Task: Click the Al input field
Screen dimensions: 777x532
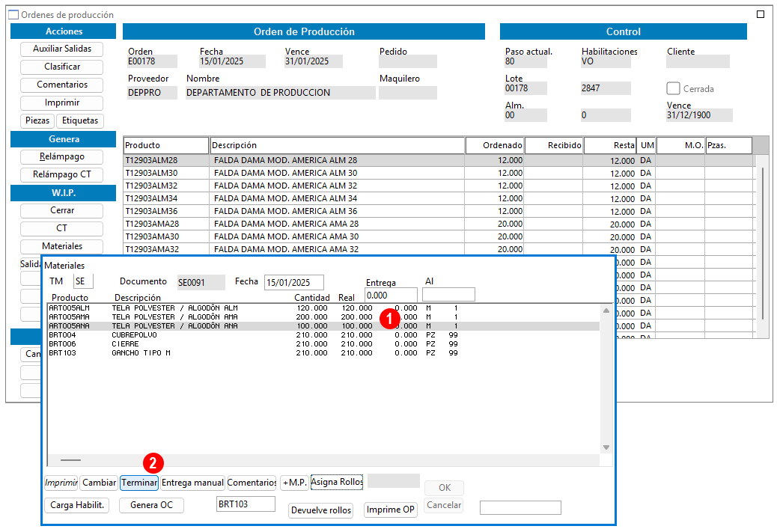Action: 448,296
